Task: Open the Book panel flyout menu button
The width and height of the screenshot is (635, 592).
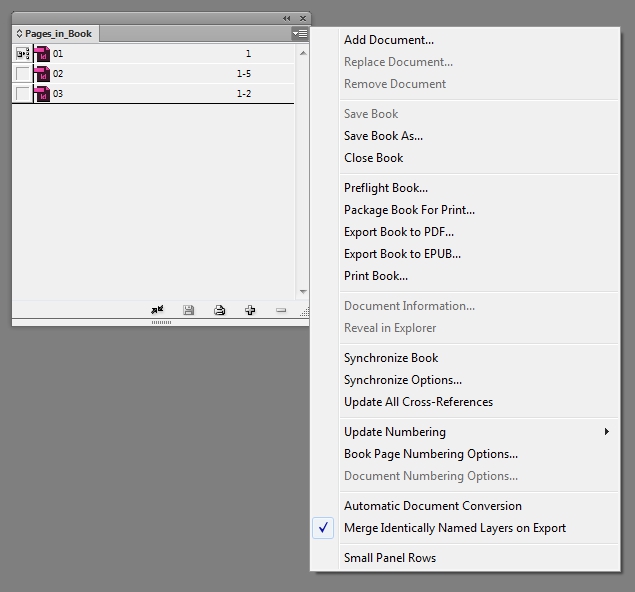Action: [x=300, y=34]
